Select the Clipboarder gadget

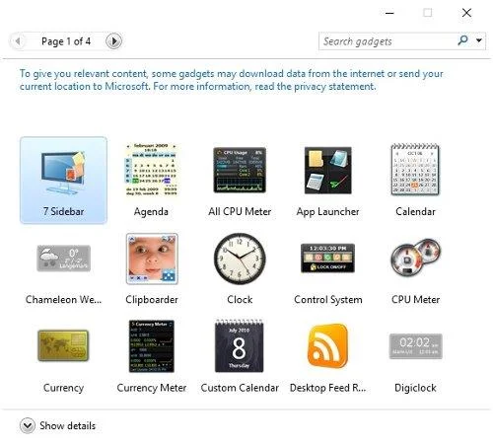pos(152,259)
